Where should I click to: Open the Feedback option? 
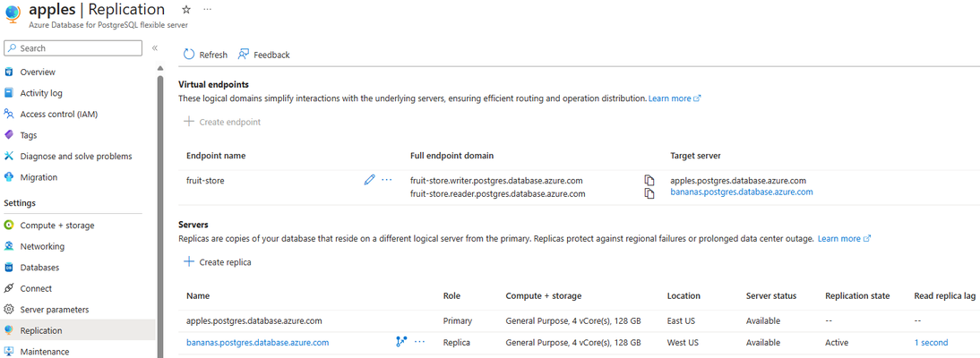tap(263, 55)
